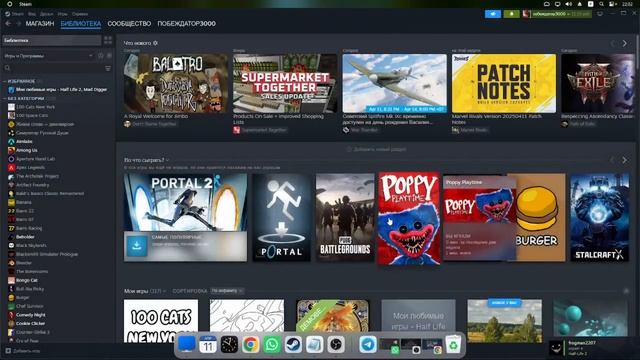The height and width of the screenshot is (360, 640).
Task: Open the Supermarket Together sales update card
Action: tap(285, 83)
